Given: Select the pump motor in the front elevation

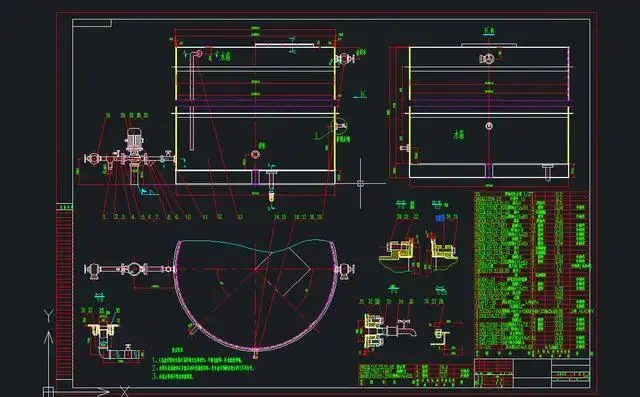Looking at the screenshot, I should (133, 139).
